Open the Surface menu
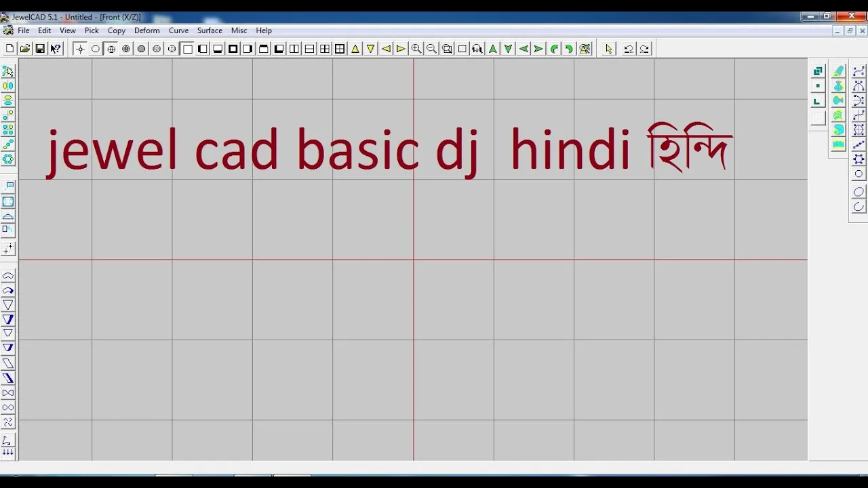 point(210,30)
